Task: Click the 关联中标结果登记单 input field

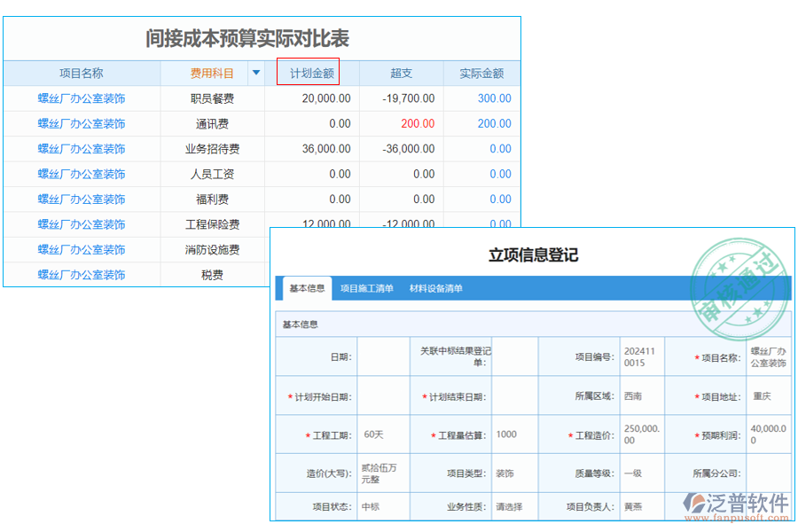Action: point(514,356)
